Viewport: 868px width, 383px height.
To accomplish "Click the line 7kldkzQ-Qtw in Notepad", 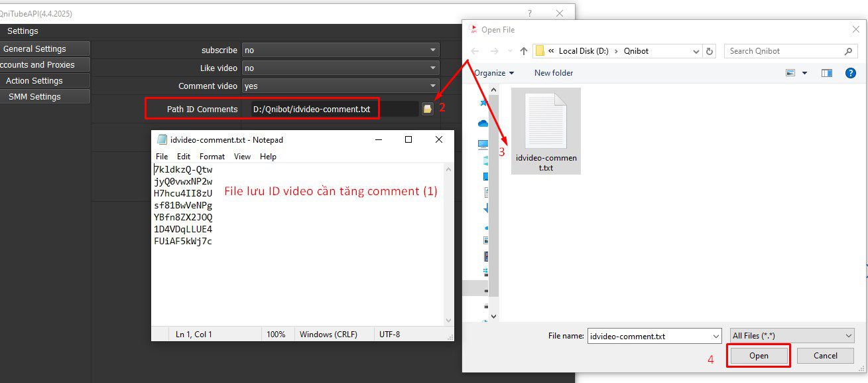I will [x=183, y=169].
